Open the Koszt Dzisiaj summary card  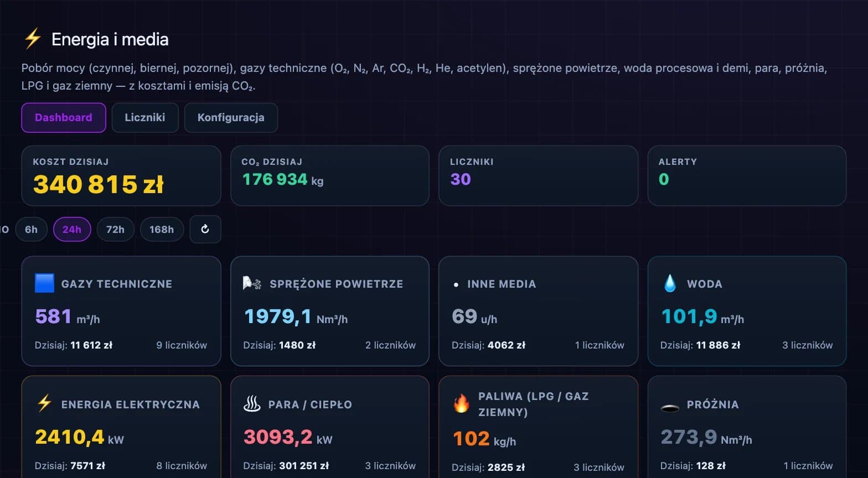coord(121,175)
